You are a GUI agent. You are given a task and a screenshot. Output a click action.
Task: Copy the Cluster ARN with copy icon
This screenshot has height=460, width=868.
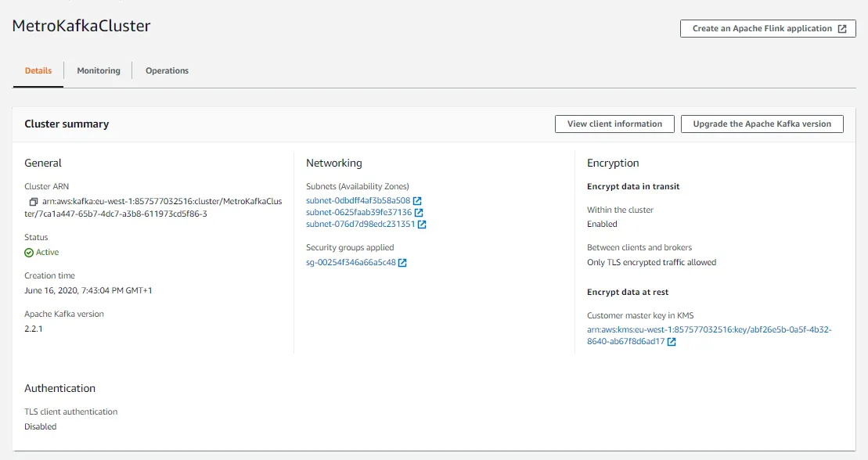[x=33, y=202]
